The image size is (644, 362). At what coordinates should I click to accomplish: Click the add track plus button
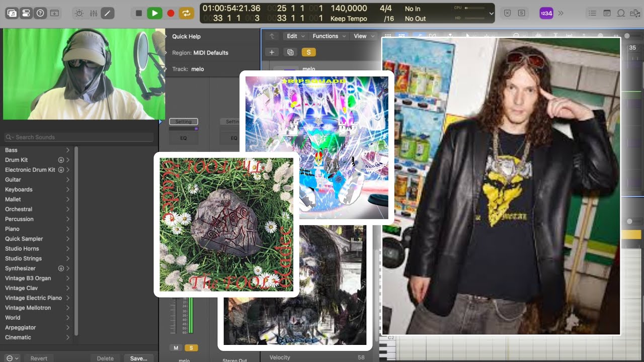point(272,52)
